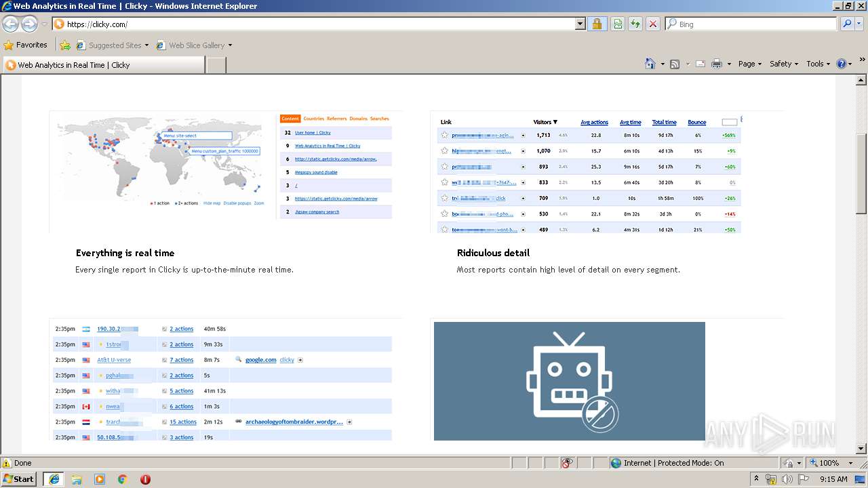Click the address bar showing clicky.com
The width and height of the screenshot is (868, 488).
(x=313, y=24)
